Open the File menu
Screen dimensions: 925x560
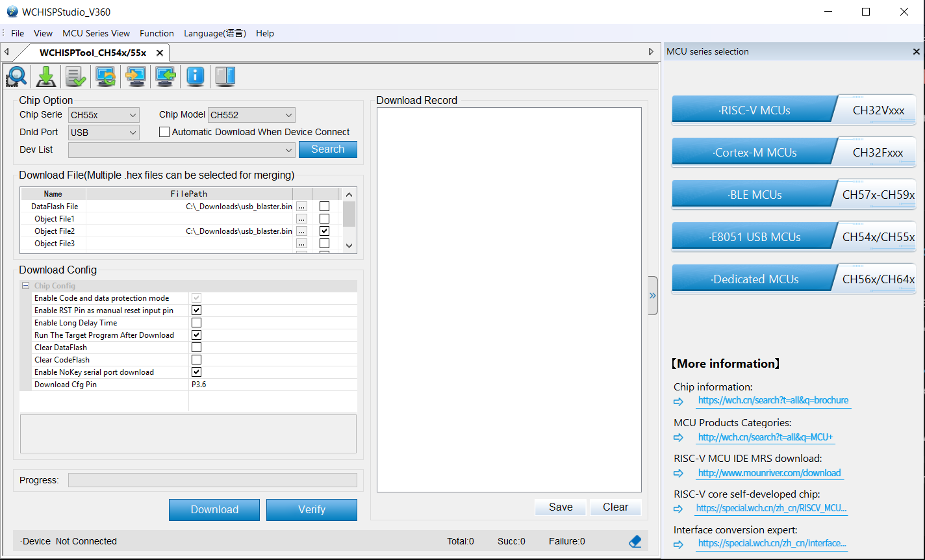coord(18,33)
